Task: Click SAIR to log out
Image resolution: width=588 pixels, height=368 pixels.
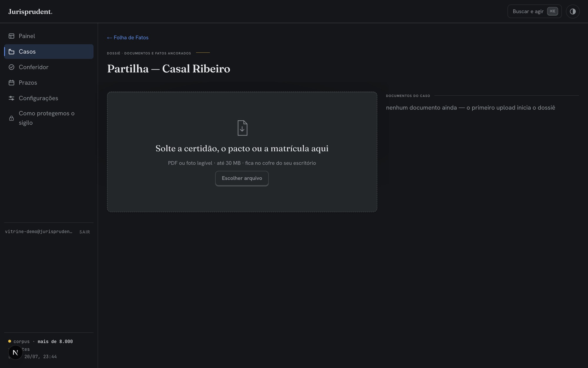Action: (85, 232)
